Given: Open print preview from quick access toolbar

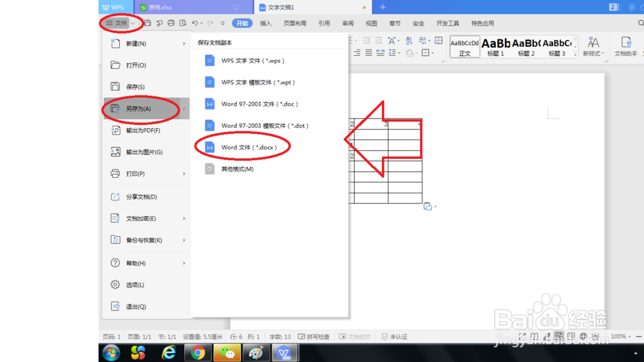Looking at the screenshot, I should (x=183, y=23).
